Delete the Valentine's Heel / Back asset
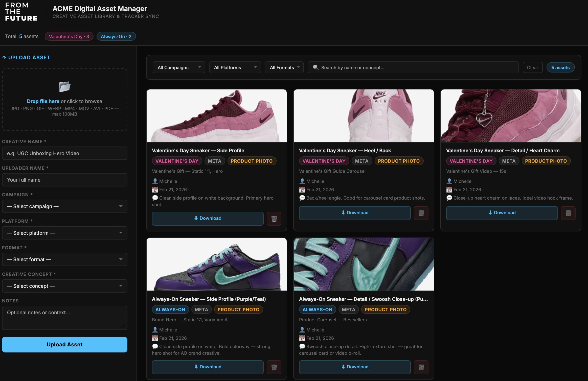This screenshot has width=588, height=381. coord(421,213)
